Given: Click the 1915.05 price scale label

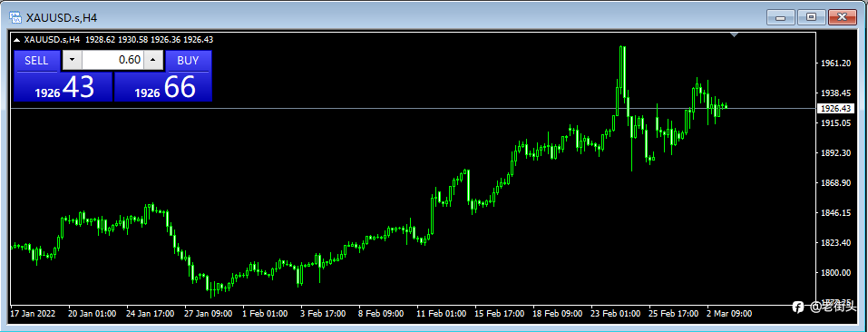Looking at the screenshot, I should [836, 122].
